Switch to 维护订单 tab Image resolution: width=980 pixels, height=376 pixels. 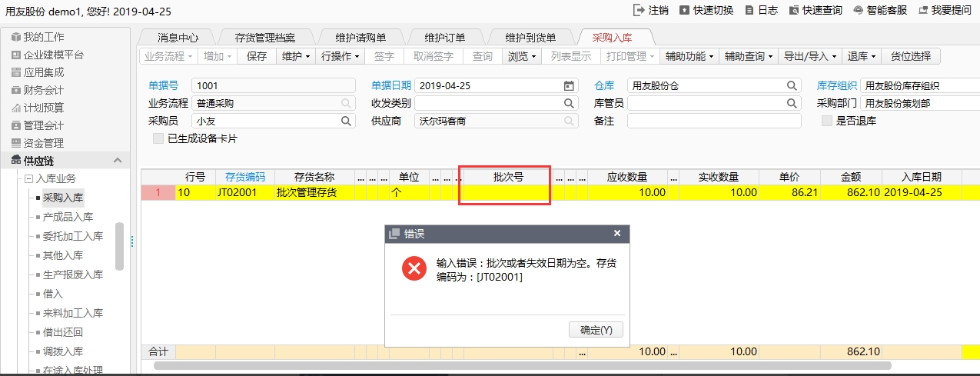[445, 37]
